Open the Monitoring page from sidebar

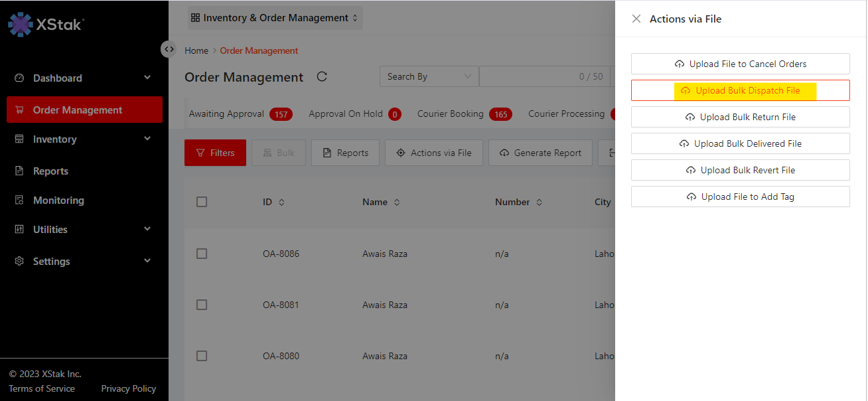point(58,200)
